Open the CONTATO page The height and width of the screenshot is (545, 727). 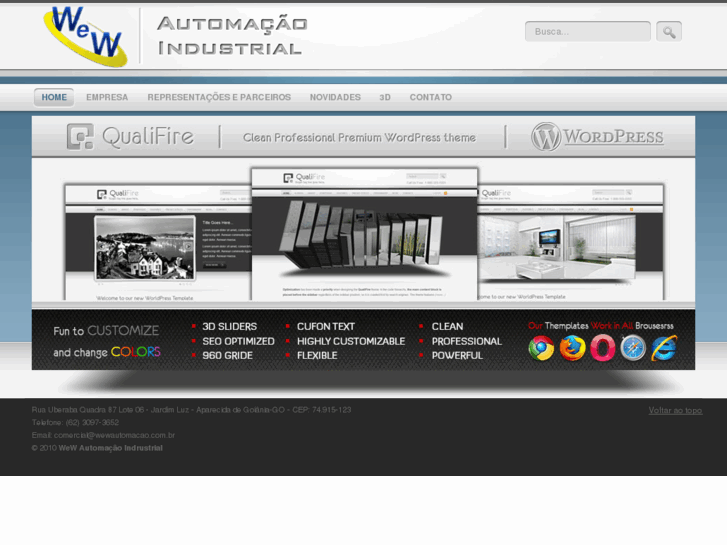(431, 97)
